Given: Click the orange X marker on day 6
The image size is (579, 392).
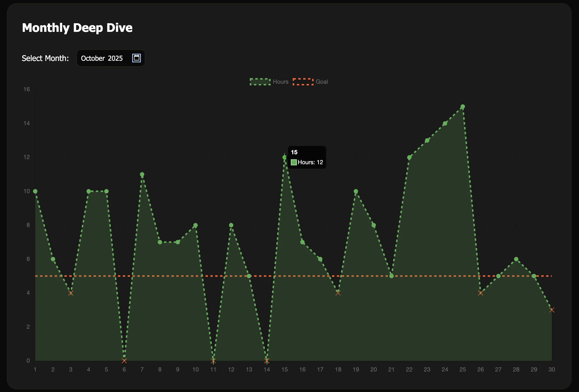Looking at the screenshot, I should (124, 360).
